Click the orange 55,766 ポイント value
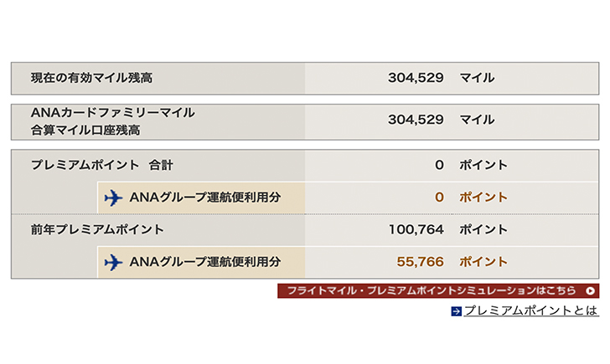This screenshot has height=364, width=610. coord(452,262)
